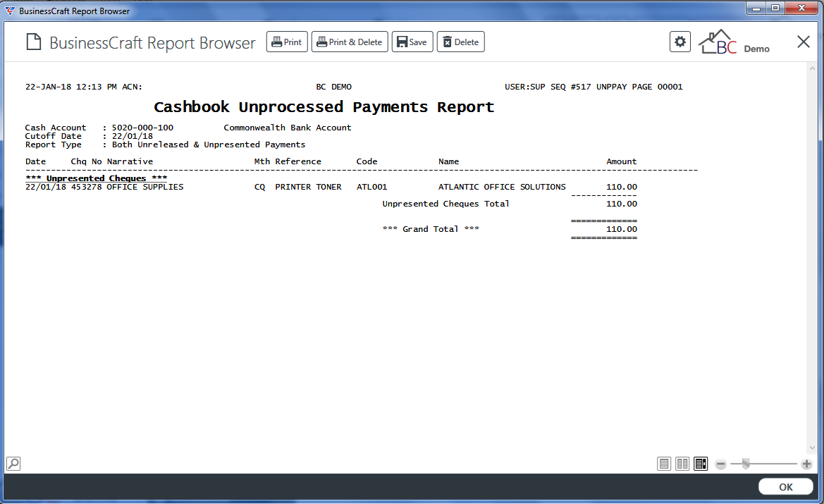
Task: Click the "PAGE 00001" page indicator
Action: [657, 87]
